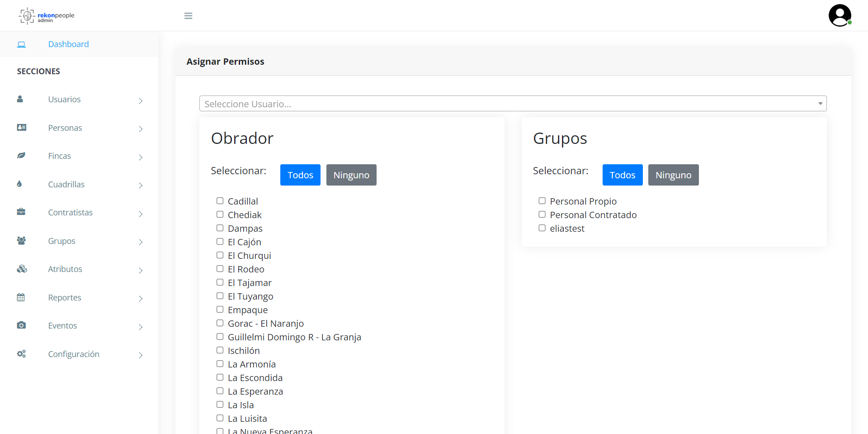Click the Eventos camera icon
Screen dimensions: 868x434
pyautogui.click(x=21, y=325)
